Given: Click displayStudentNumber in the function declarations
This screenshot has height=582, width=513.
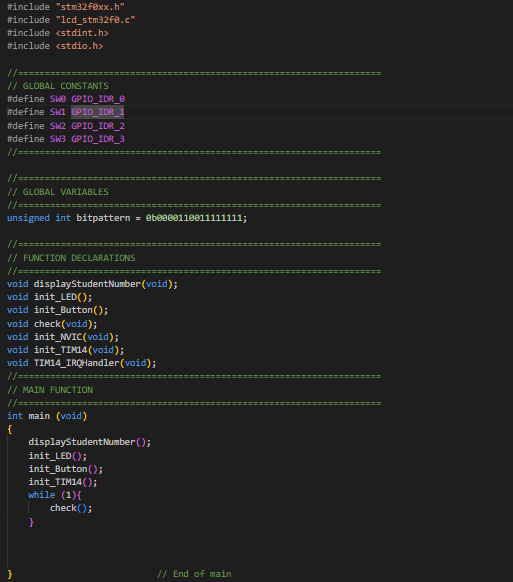Looking at the screenshot, I should point(87,284).
